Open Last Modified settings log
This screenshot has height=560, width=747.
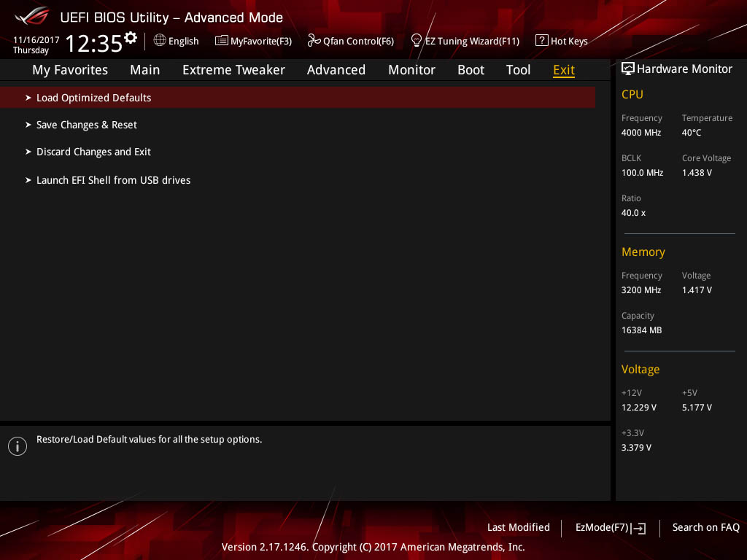(519, 527)
